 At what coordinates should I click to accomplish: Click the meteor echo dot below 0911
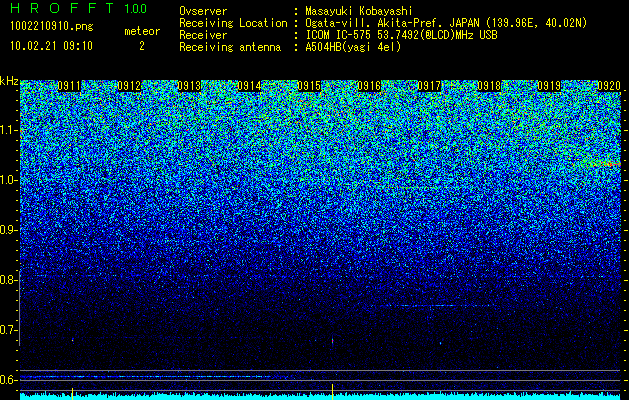[73, 340]
